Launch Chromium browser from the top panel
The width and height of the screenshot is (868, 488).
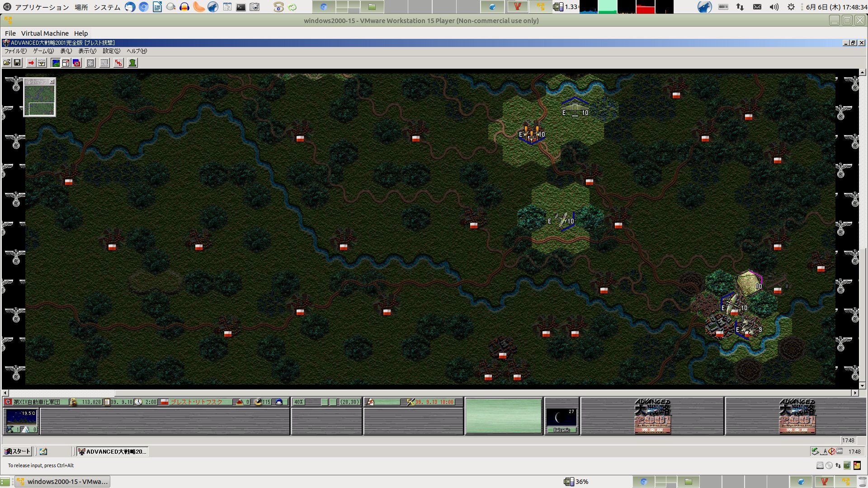[144, 7]
